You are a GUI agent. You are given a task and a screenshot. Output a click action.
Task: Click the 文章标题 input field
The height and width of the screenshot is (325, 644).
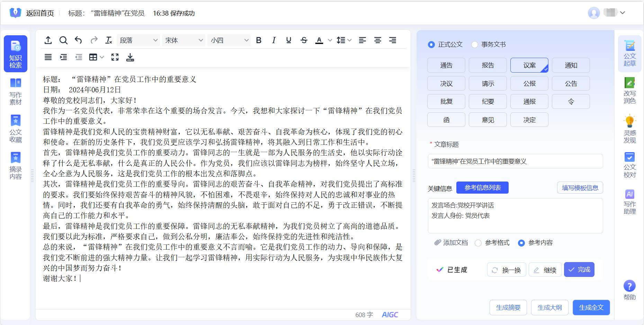tap(515, 161)
